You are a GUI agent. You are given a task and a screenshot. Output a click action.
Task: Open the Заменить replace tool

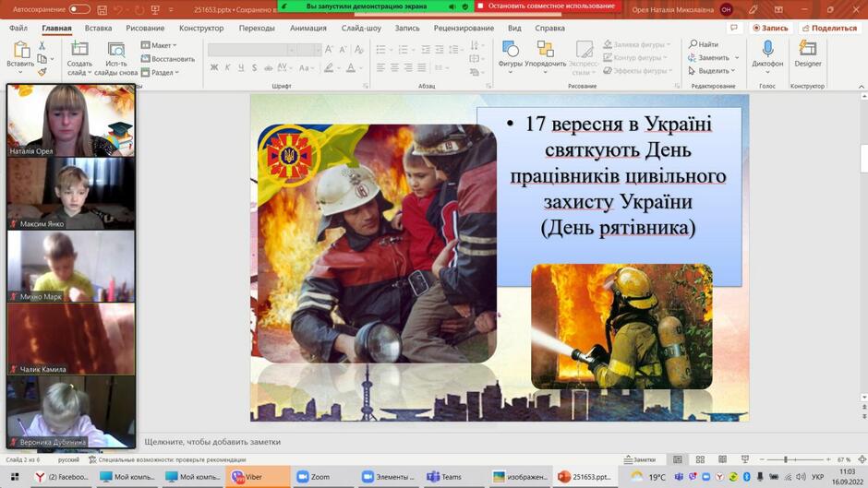[x=709, y=57]
